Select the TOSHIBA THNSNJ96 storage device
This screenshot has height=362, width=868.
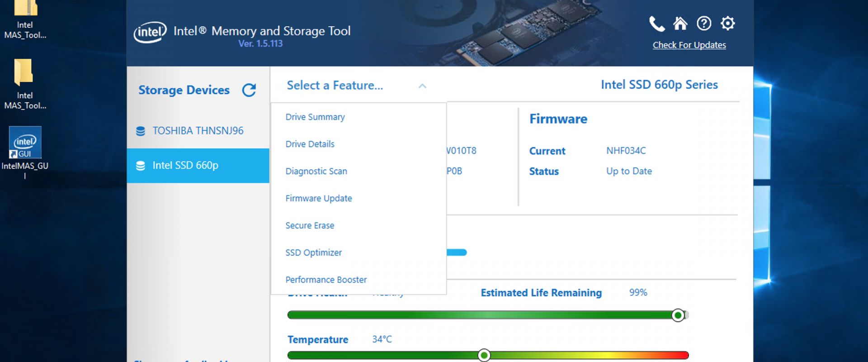click(x=198, y=131)
